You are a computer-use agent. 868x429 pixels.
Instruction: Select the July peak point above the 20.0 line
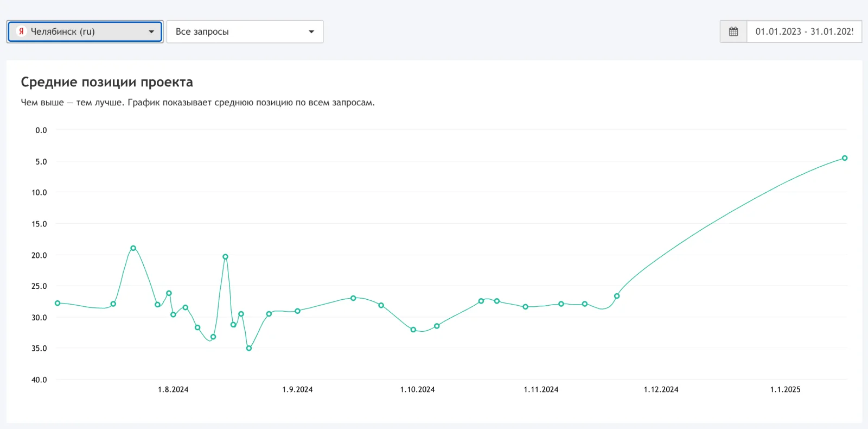point(133,248)
